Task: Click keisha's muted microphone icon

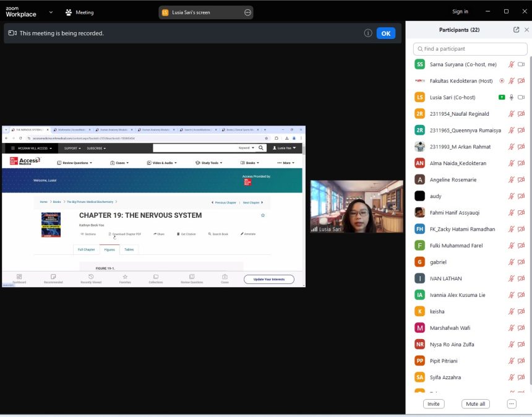Action: (x=512, y=311)
